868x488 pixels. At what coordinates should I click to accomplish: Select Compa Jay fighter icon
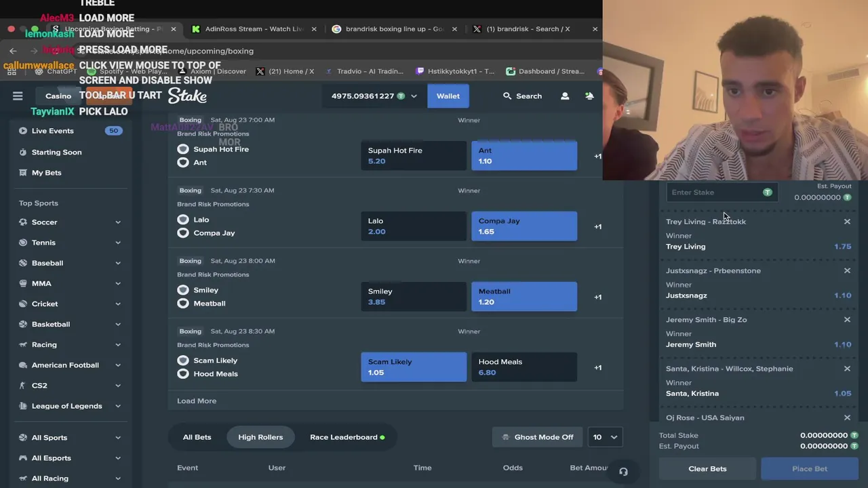pyautogui.click(x=183, y=233)
